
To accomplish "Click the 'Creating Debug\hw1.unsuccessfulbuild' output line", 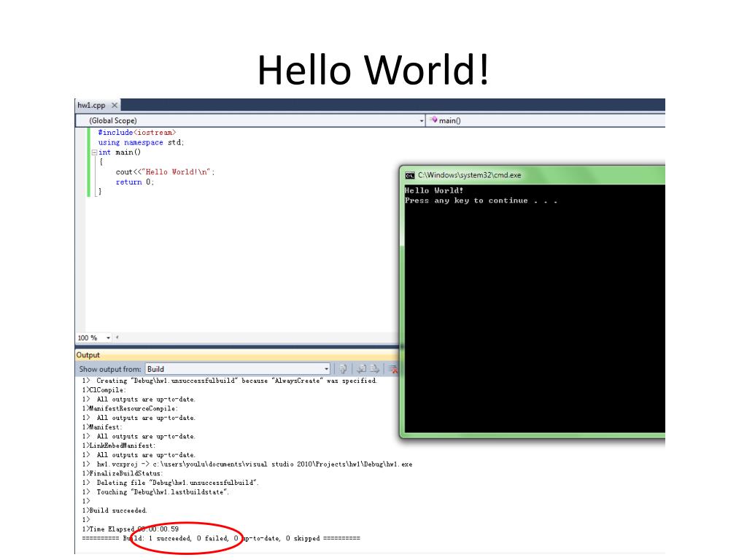I will (230, 381).
